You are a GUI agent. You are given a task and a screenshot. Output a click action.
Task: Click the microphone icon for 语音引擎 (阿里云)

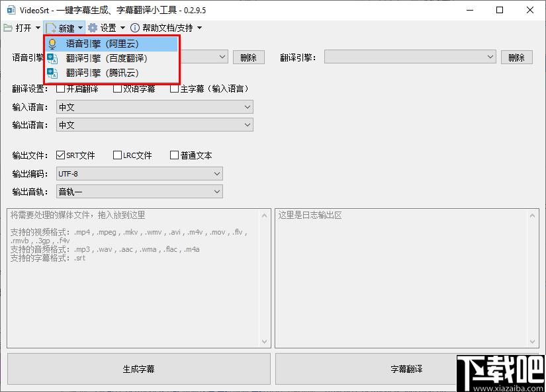52,44
